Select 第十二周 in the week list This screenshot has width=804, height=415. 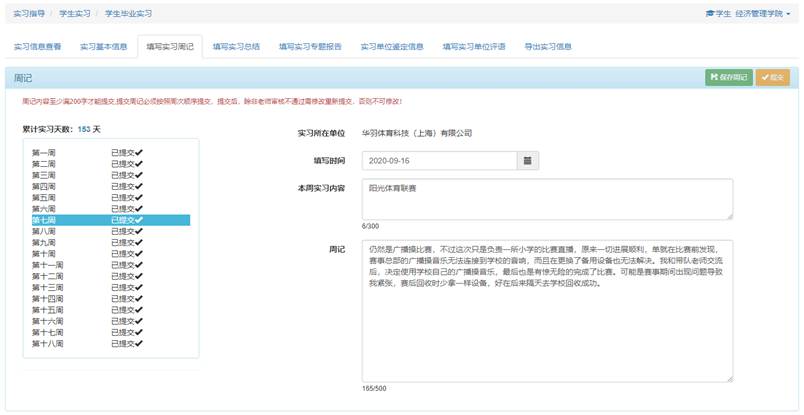click(48, 276)
